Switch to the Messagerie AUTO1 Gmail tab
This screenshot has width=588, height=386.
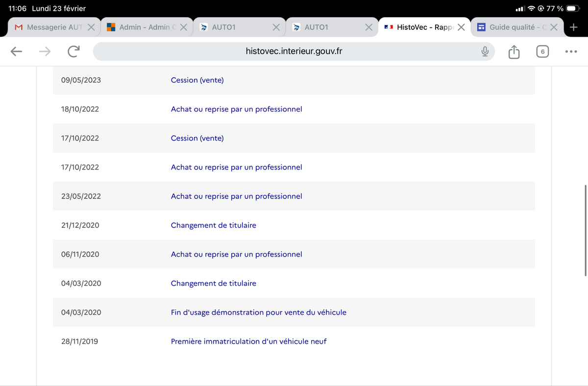coord(49,27)
